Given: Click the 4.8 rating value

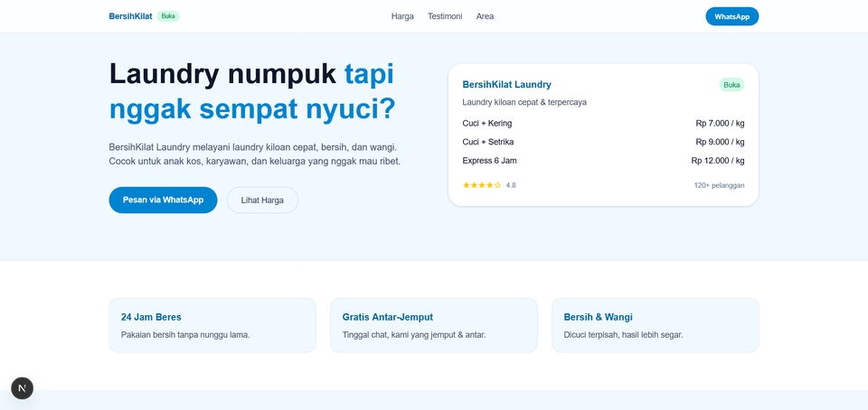Looking at the screenshot, I should (511, 185).
